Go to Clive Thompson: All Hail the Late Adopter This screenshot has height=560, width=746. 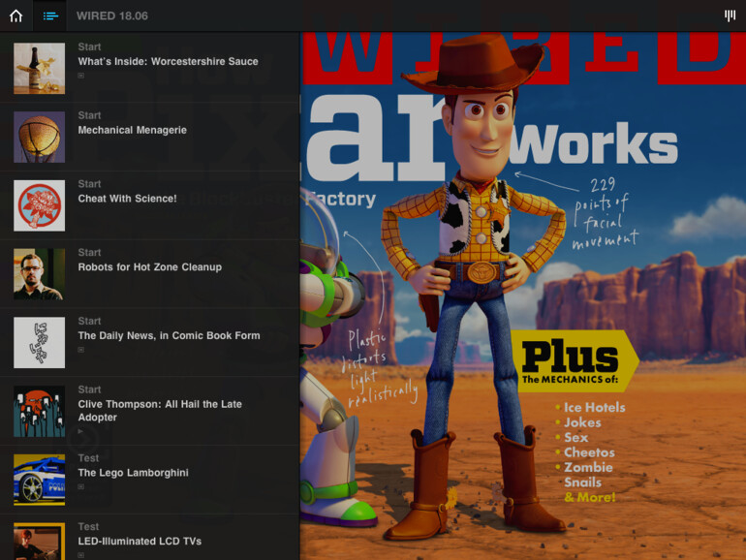(x=160, y=411)
